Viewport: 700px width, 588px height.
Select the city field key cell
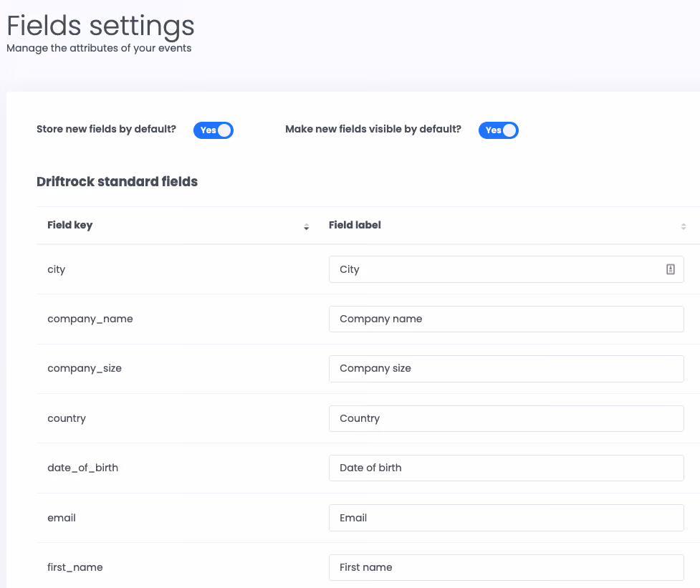click(x=57, y=269)
